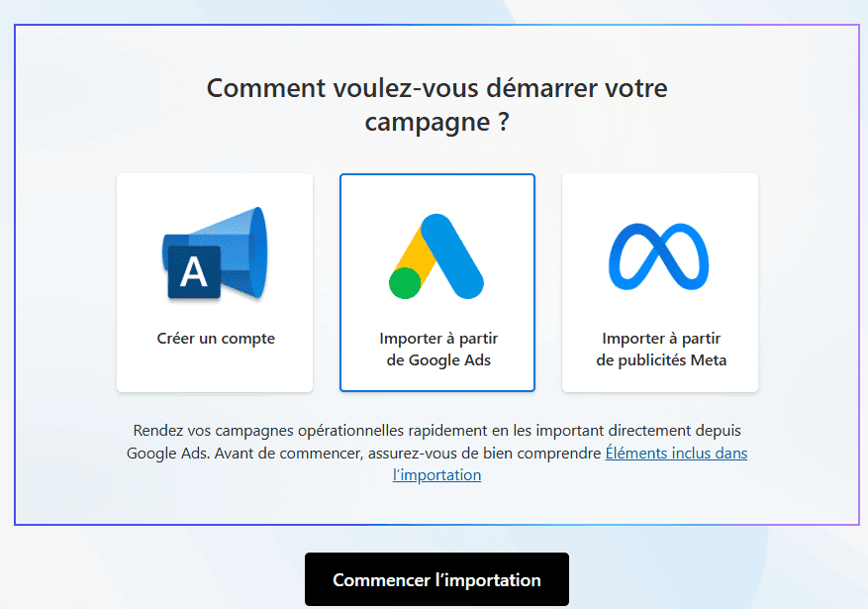The width and height of the screenshot is (868, 609).
Task: Click the "Importer à partir de Google Ads" label
Action: point(438,350)
